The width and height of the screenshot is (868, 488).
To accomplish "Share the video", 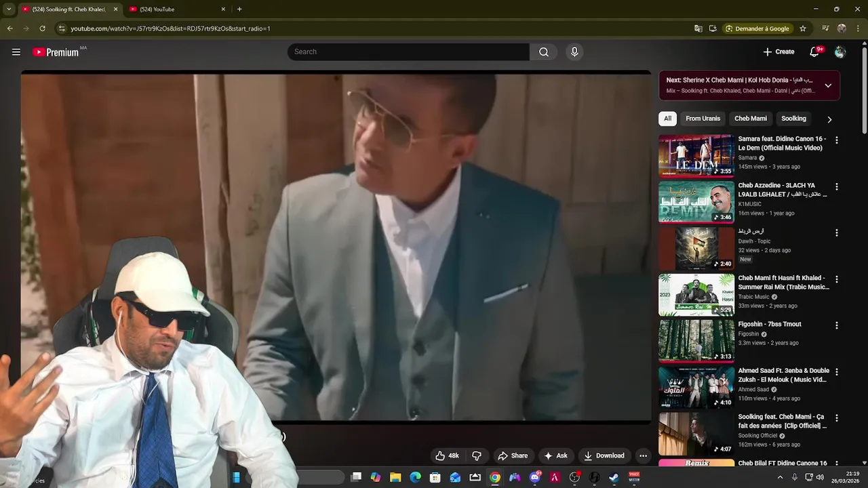I will (x=512, y=455).
